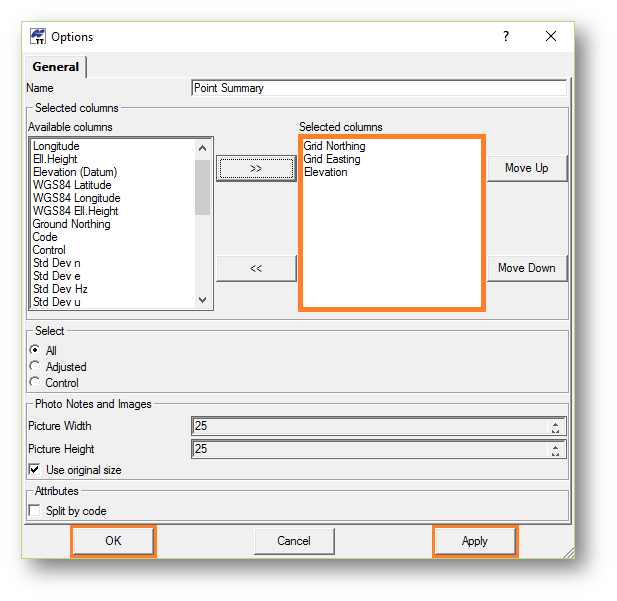Close the Options dialog window
Image resolution: width=617 pixels, height=601 pixels.
[551, 36]
